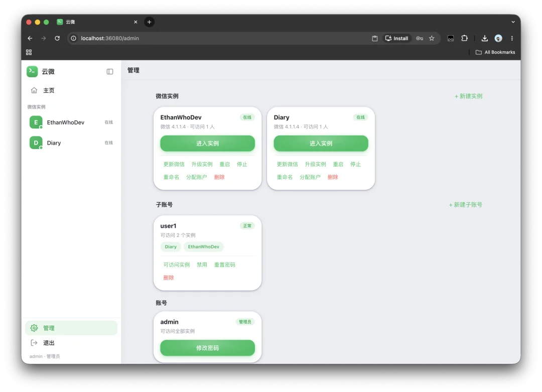Viewport: 542px width, 392px height.
Task: Expand the tab search chevron
Action: 513,22
